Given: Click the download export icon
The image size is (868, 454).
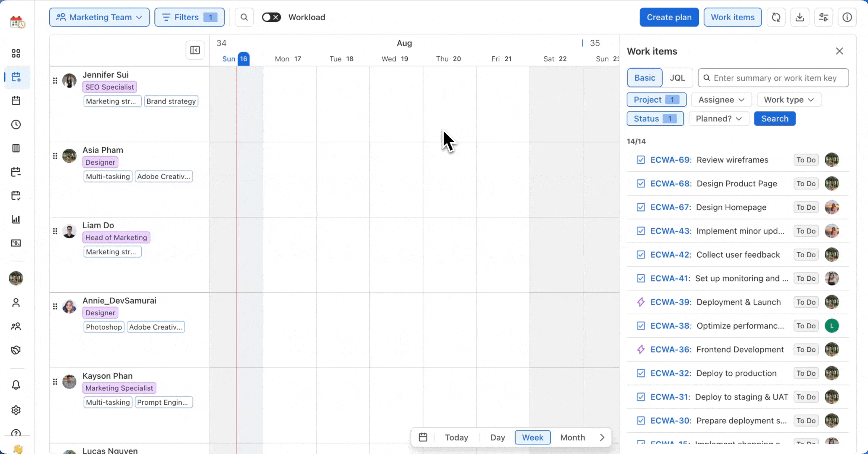Looking at the screenshot, I should [800, 17].
